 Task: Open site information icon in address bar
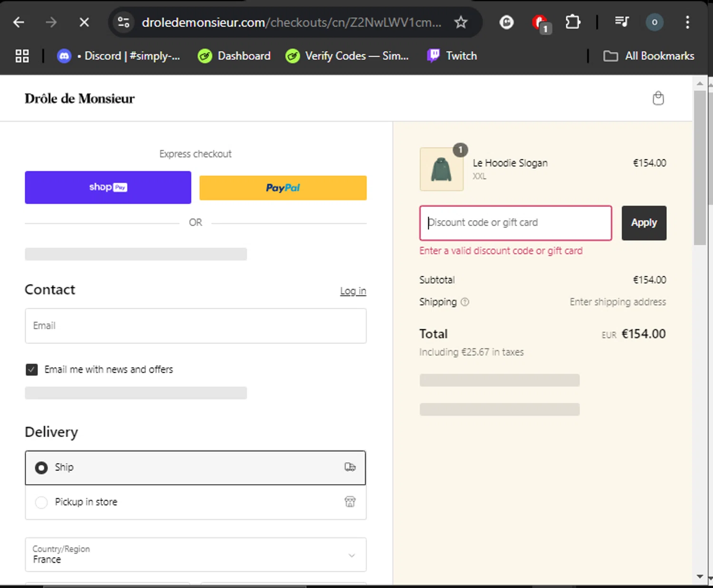[x=124, y=22]
